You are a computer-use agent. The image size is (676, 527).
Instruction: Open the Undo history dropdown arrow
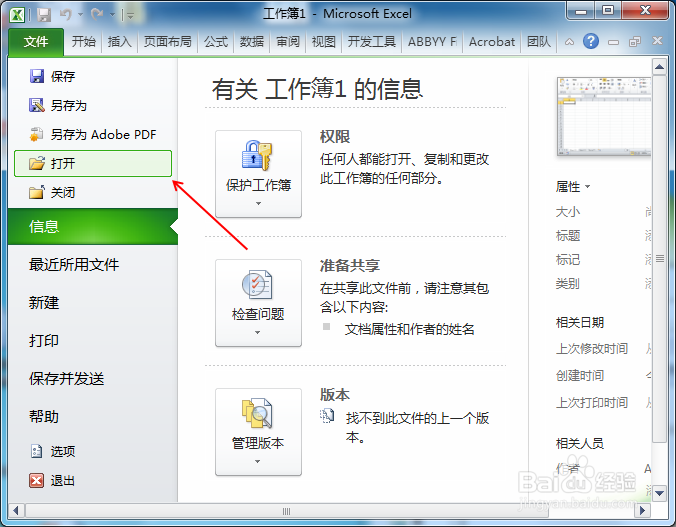click(x=80, y=15)
